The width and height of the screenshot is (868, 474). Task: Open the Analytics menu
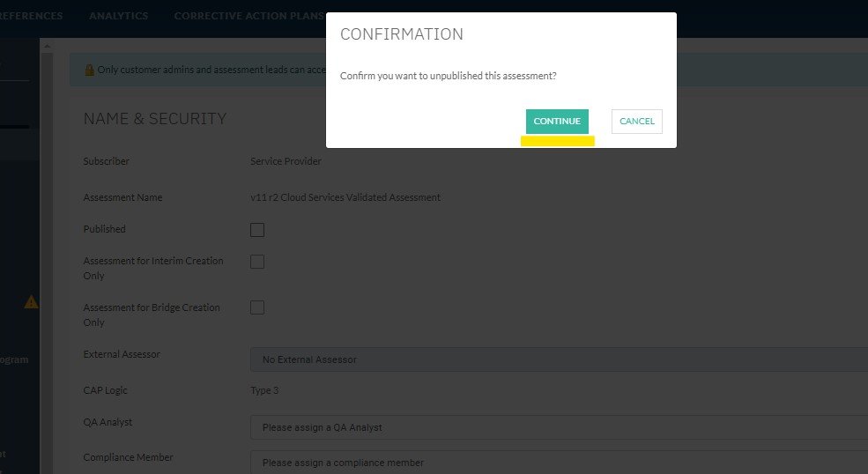pyautogui.click(x=118, y=16)
